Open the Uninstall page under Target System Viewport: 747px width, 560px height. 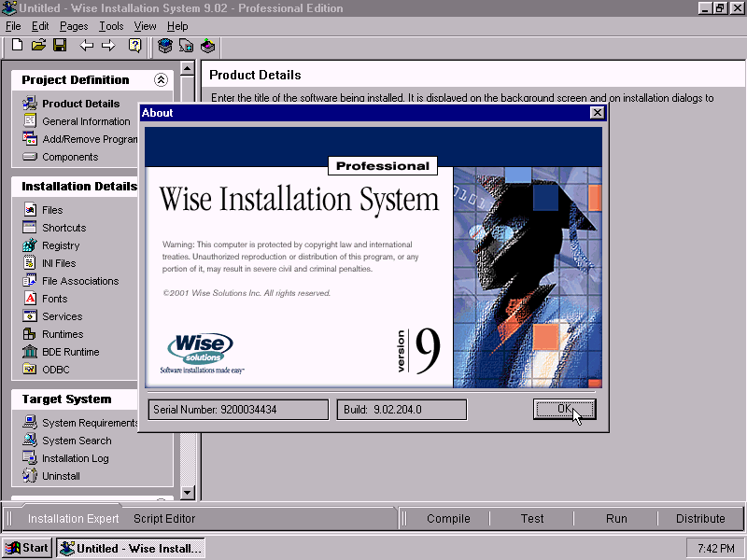[x=61, y=476]
